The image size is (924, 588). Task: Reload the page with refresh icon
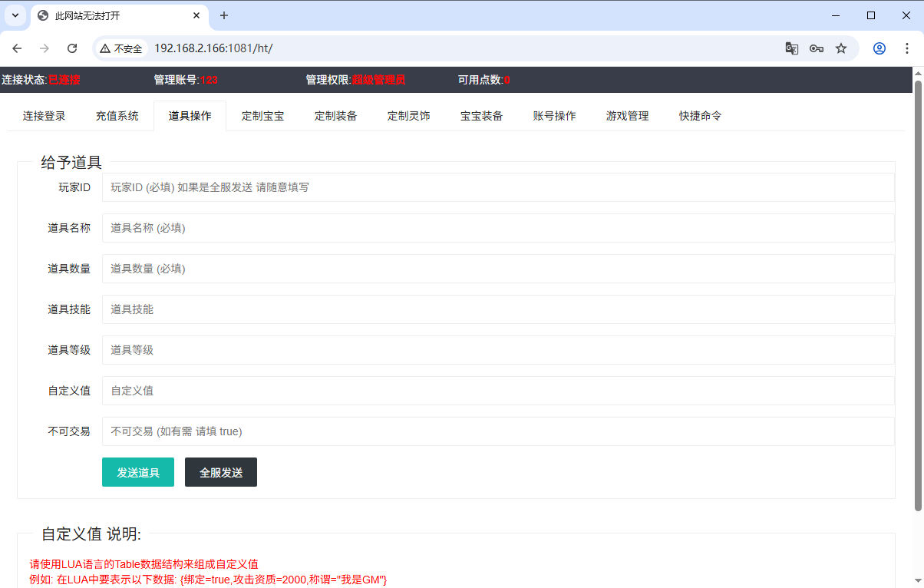[x=72, y=48]
